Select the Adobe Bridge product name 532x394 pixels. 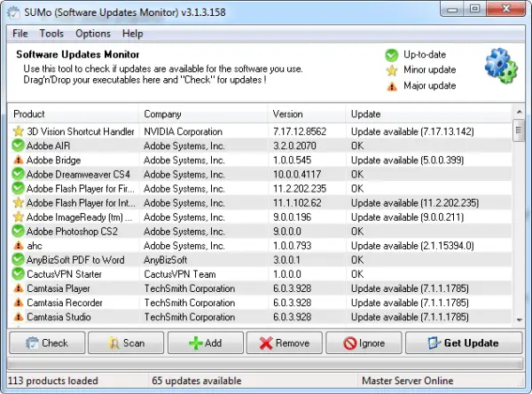click(x=53, y=160)
